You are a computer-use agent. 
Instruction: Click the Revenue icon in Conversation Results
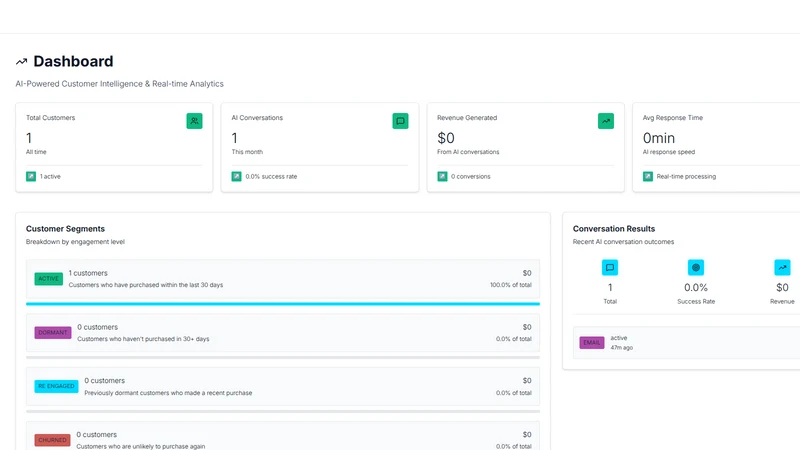tap(782, 268)
